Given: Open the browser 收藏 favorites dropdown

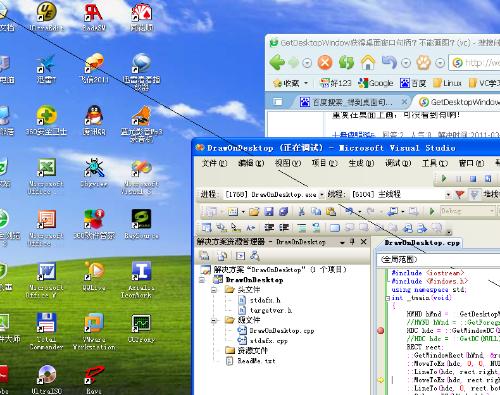Looking at the screenshot, I should [291, 83].
